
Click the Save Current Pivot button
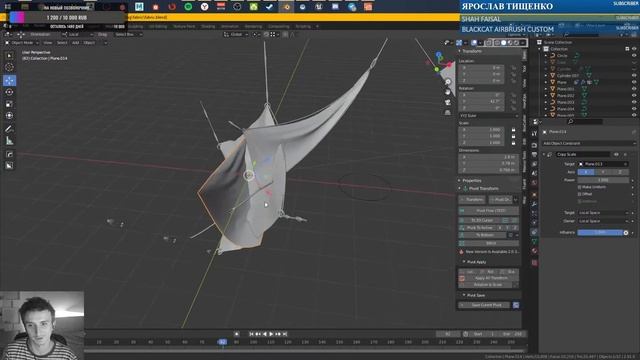coord(484,305)
